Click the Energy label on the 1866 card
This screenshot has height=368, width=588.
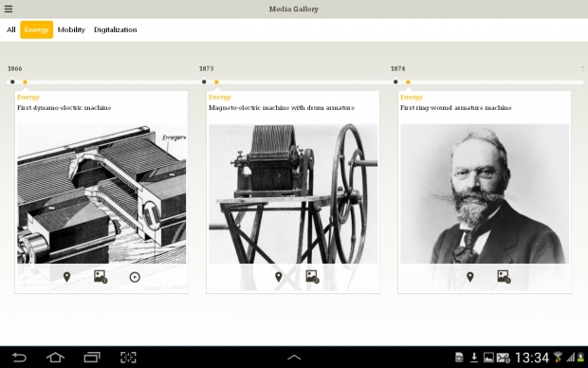pos(28,97)
